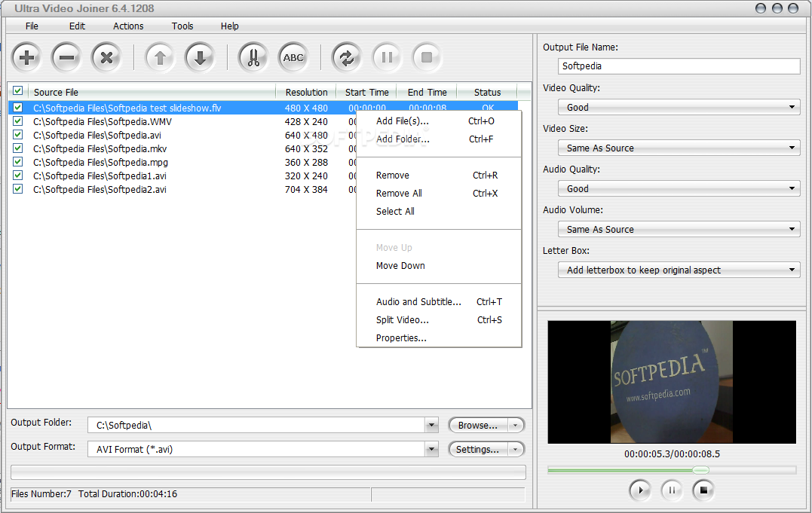The width and height of the screenshot is (812, 513).
Task: Open the Video Size dropdown
Action: [679, 148]
